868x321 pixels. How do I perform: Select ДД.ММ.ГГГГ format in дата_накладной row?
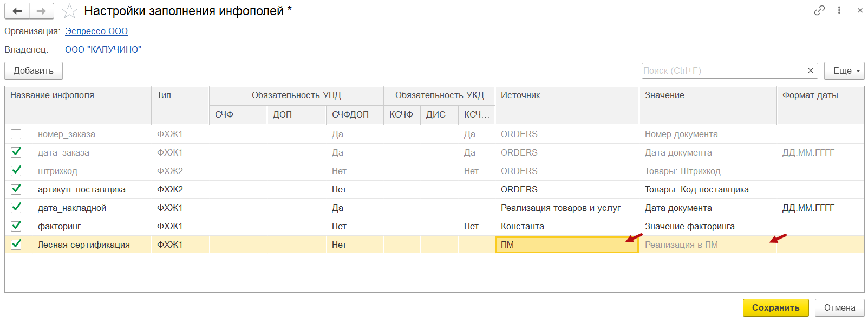pos(820,208)
